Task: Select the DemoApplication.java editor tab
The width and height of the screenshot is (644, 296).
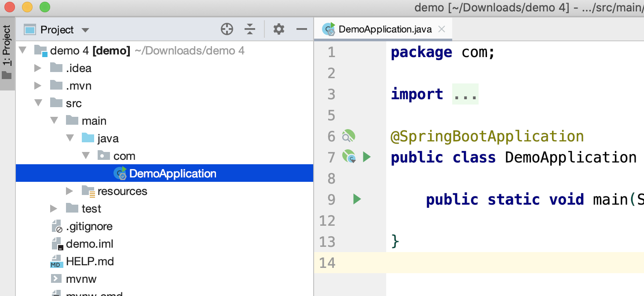Action: click(382, 29)
